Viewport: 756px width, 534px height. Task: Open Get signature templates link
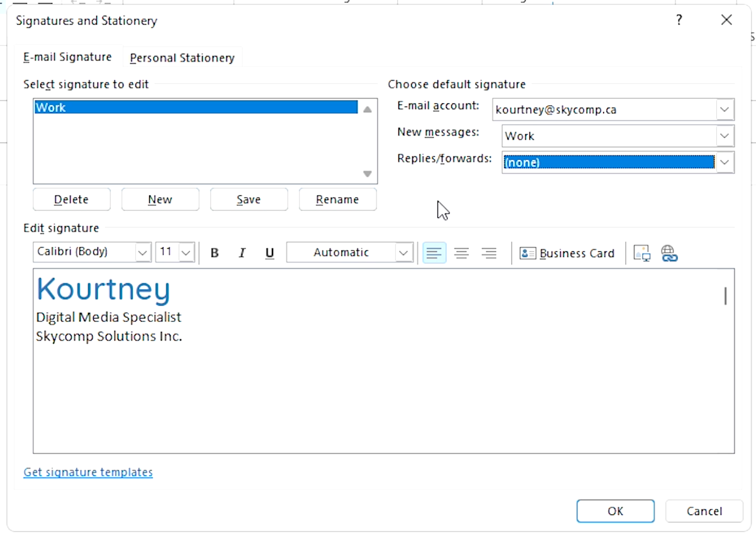click(x=88, y=472)
